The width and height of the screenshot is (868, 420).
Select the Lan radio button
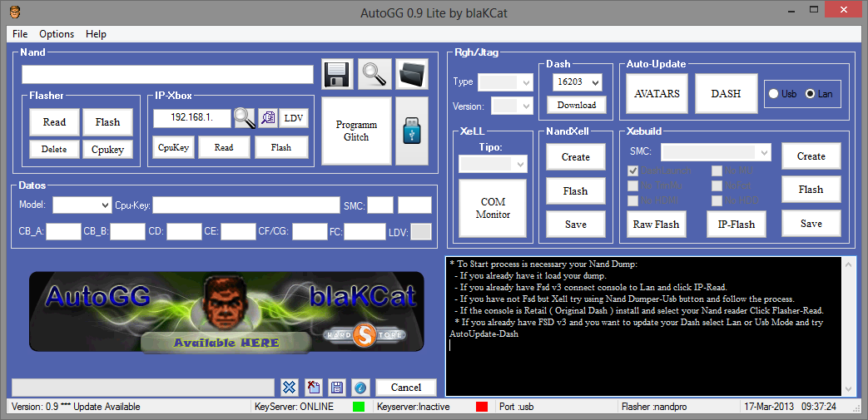tap(811, 94)
